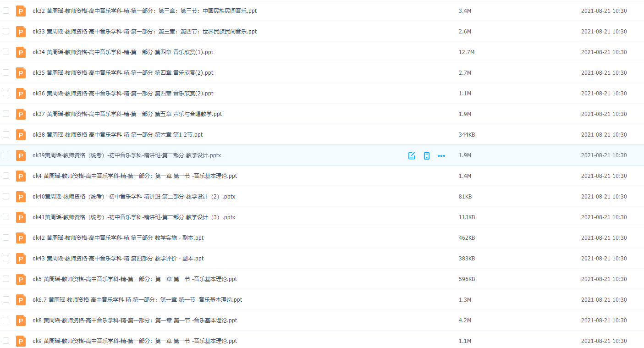Click the timestamp on the ok32 row

click(x=604, y=11)
